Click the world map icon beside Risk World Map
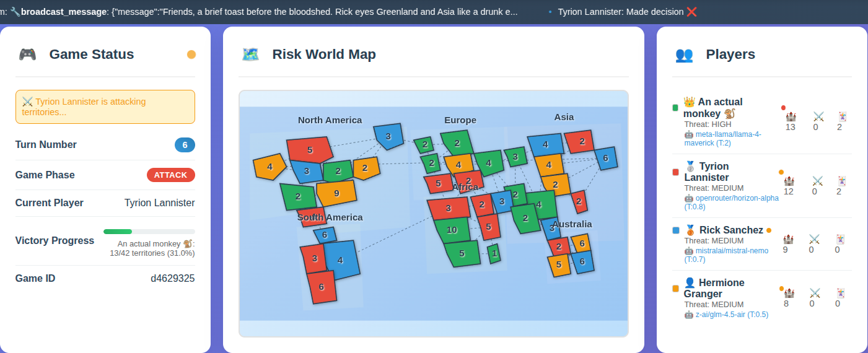 250,54
